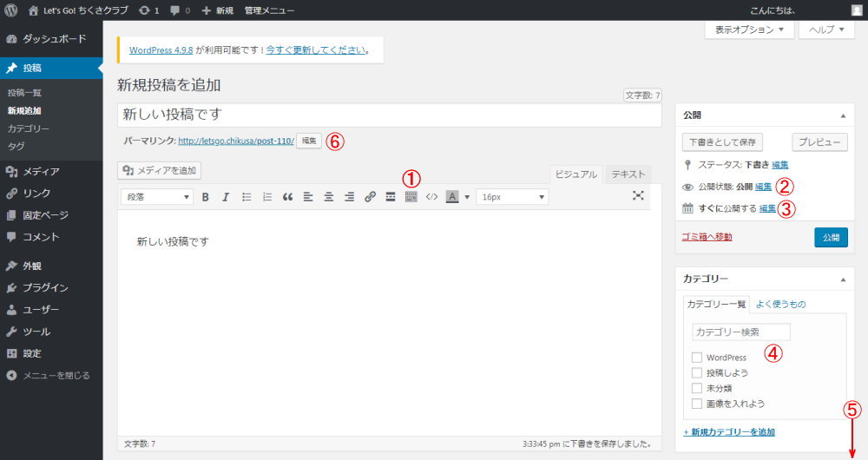The image size is (868, 460).
Task: Enable distraction-free fullscreen writing mode
Action: coord(638,196)
